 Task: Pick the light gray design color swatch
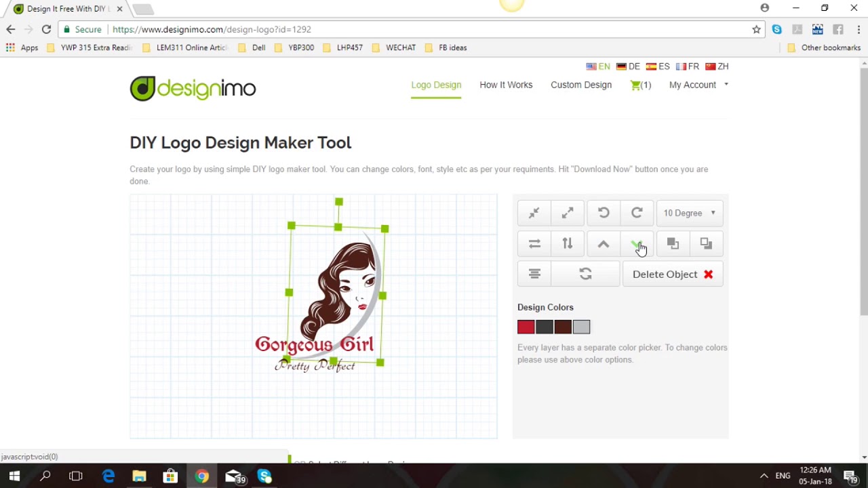(581, 327)
